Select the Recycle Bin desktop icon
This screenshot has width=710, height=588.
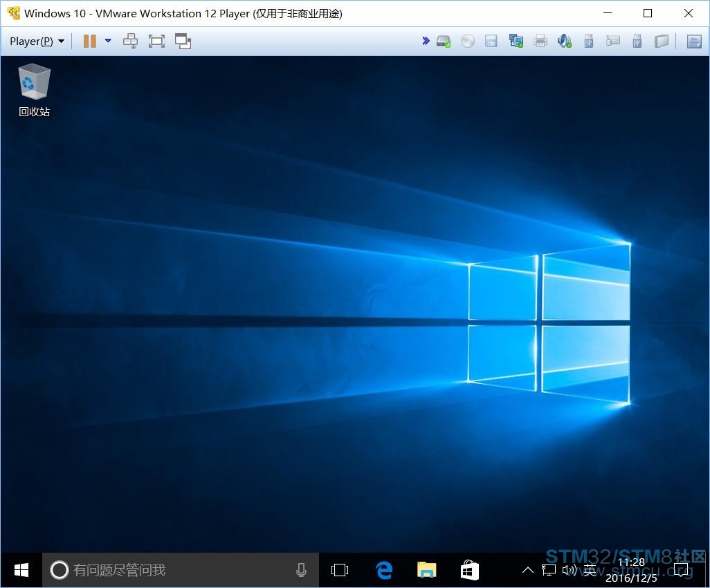pos(35,91)
